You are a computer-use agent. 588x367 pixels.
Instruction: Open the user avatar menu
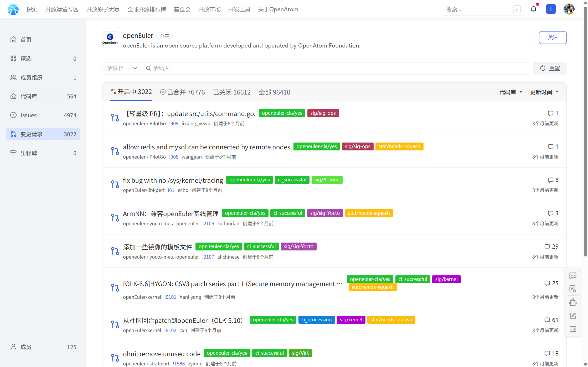tap(569, 9)
